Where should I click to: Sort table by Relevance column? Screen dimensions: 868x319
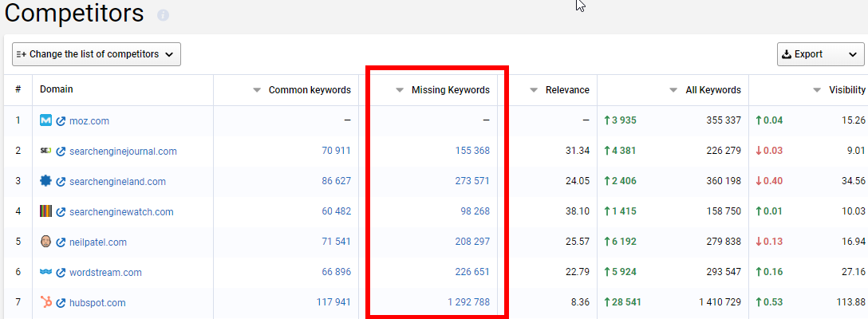pyautogui.click(x=566, y=90)
